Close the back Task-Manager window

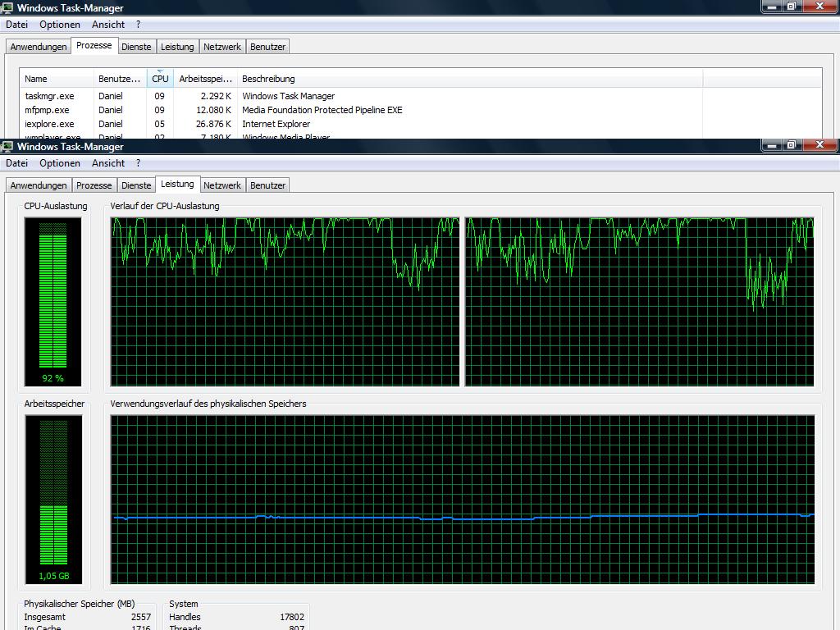(x=819, y=7)
